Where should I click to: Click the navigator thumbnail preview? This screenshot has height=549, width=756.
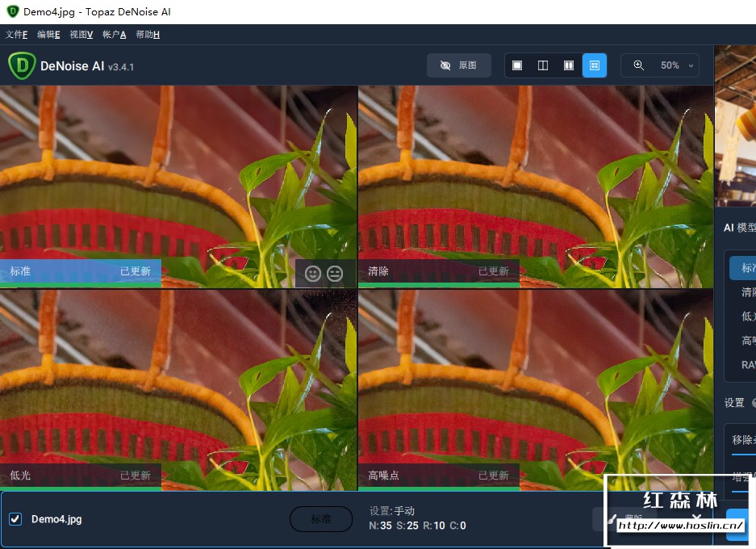click(x=735, y=126)
